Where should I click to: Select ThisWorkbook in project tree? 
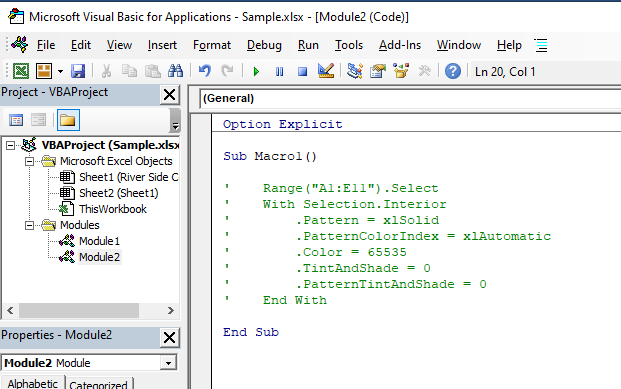(x=112, y=209)
